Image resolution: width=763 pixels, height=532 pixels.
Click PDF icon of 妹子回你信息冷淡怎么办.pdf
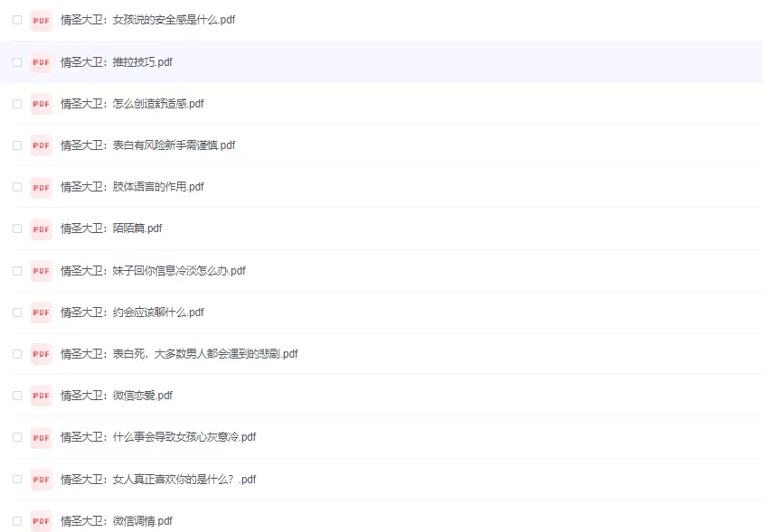(x=42, y=271)
